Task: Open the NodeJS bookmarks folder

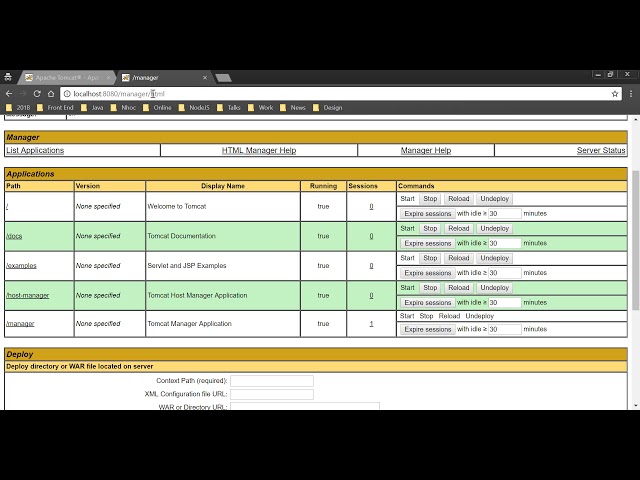Action: [194, 108]
